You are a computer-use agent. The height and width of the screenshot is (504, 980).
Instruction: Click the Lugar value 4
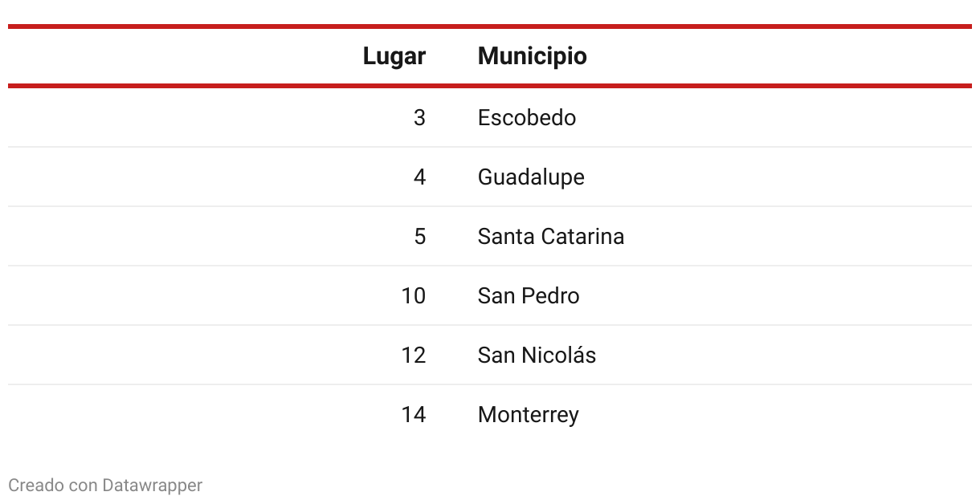[x=419, y=177]
